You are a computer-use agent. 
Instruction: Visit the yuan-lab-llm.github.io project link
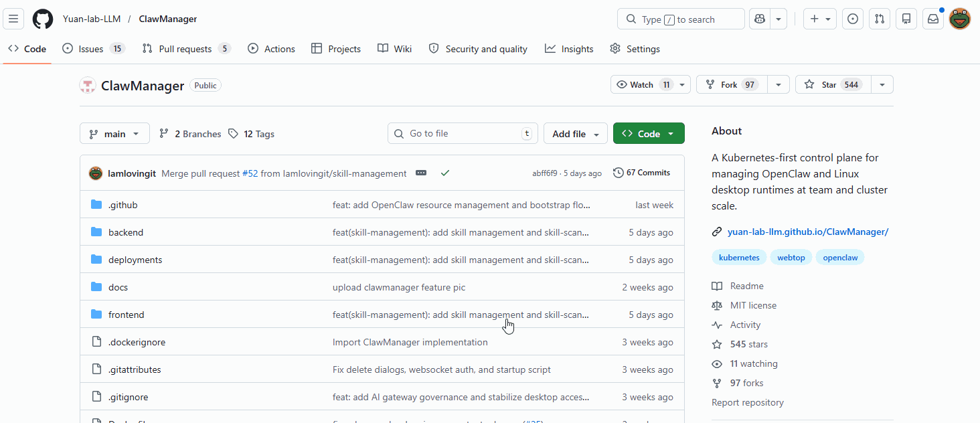click(x=808, y=231)
